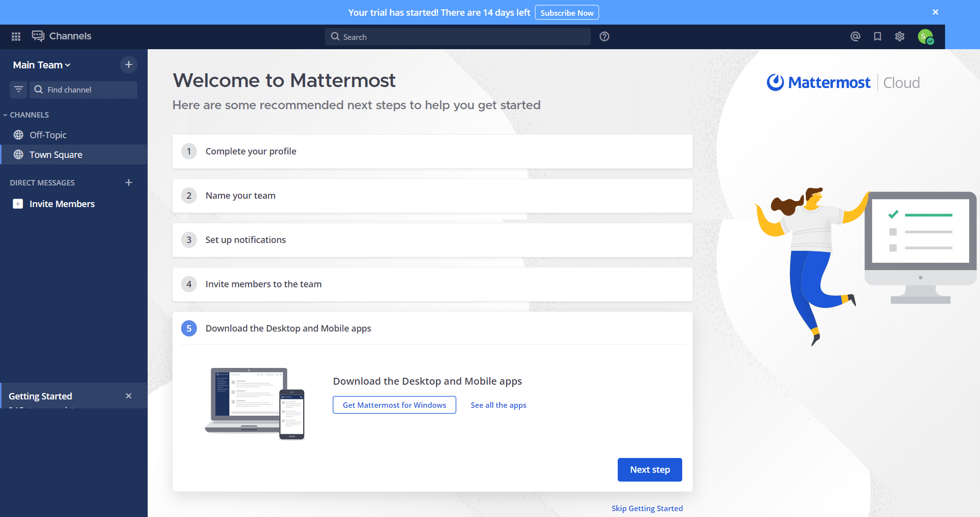Expand Set up notifications step
980x517 pixels.
coord(432,240)
